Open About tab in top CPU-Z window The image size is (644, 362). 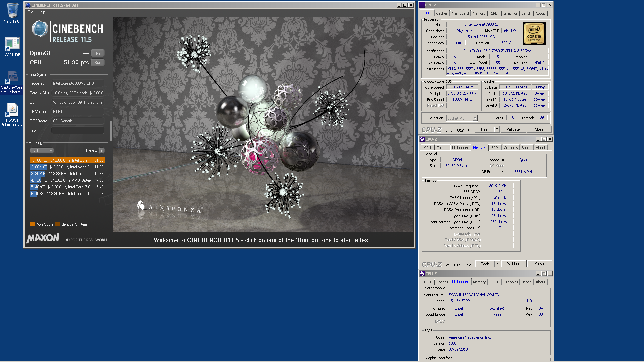(540, 13)
